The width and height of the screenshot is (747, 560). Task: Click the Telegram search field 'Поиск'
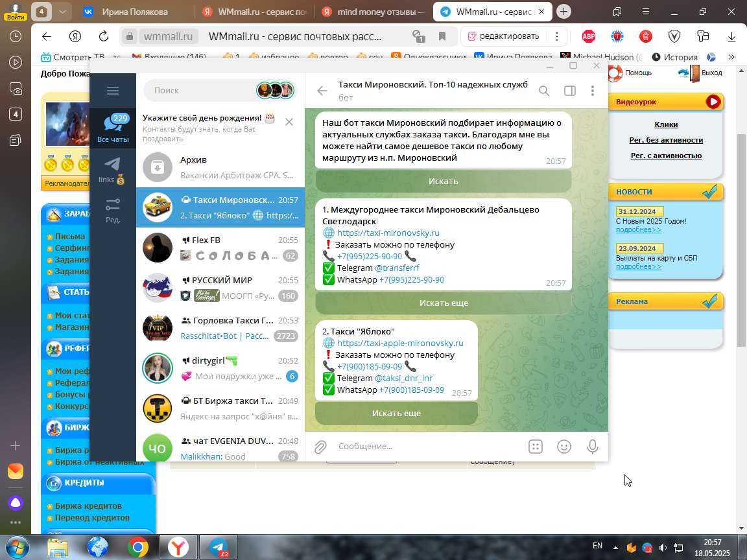pos(205,91)
